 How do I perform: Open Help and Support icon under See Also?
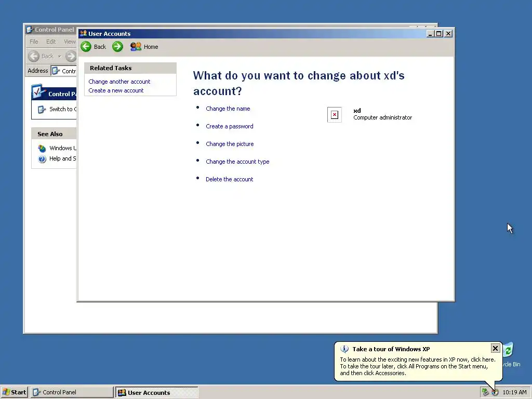click(x=42, y=159)
